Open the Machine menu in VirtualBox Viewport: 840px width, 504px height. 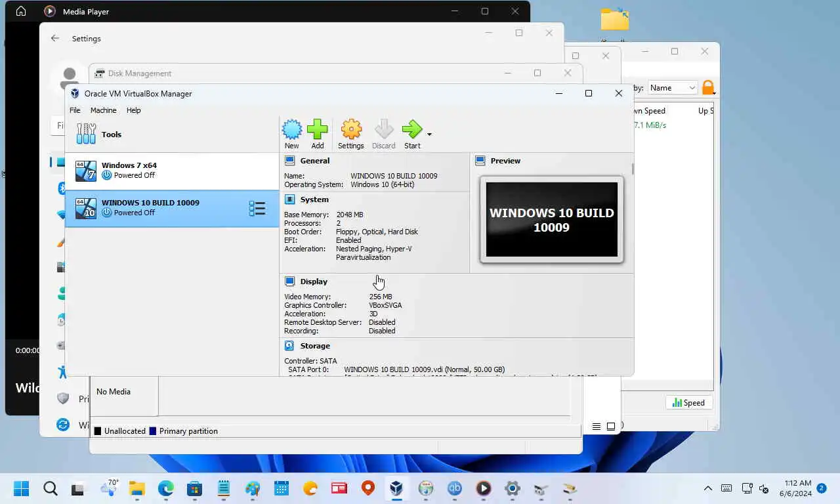click(x=103, y=110)
